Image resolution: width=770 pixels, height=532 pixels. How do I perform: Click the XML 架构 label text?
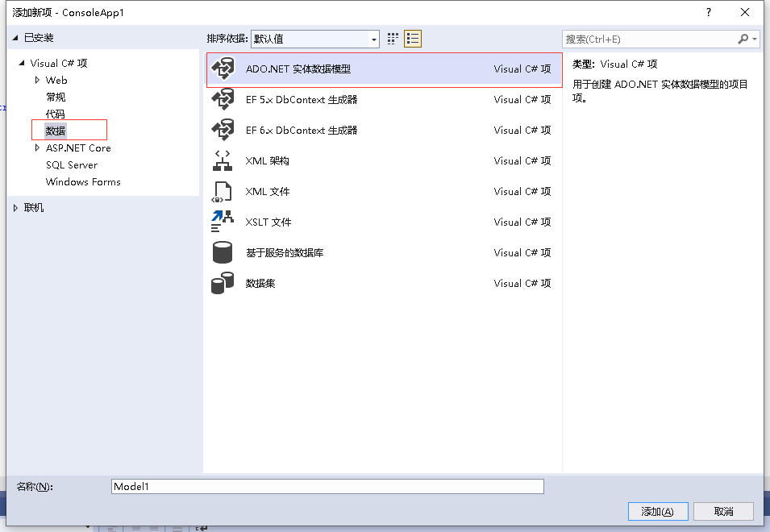click(x=267, y=161)
